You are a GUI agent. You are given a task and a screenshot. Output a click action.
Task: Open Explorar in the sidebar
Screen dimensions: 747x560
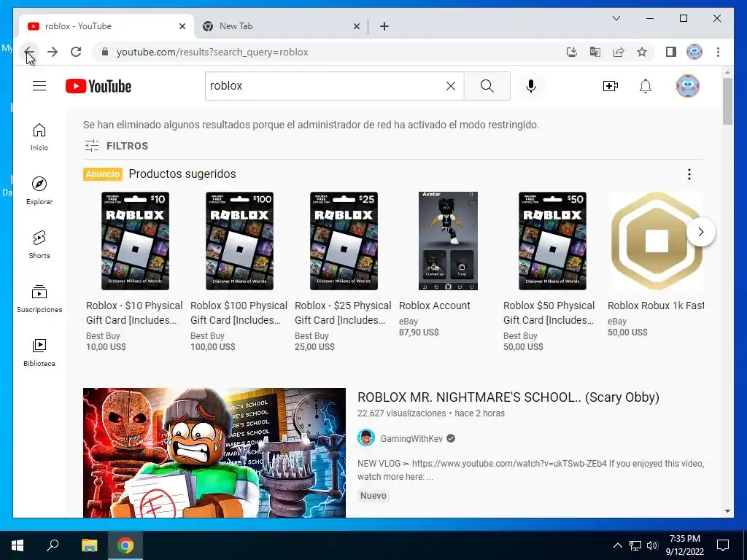[39, 191]
